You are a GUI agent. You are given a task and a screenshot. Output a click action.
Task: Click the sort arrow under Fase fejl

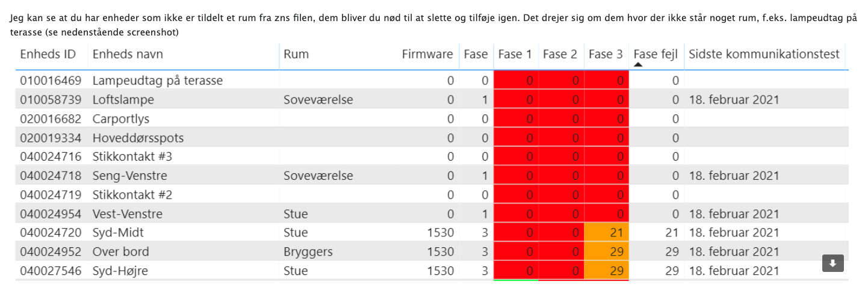point(639,65)
